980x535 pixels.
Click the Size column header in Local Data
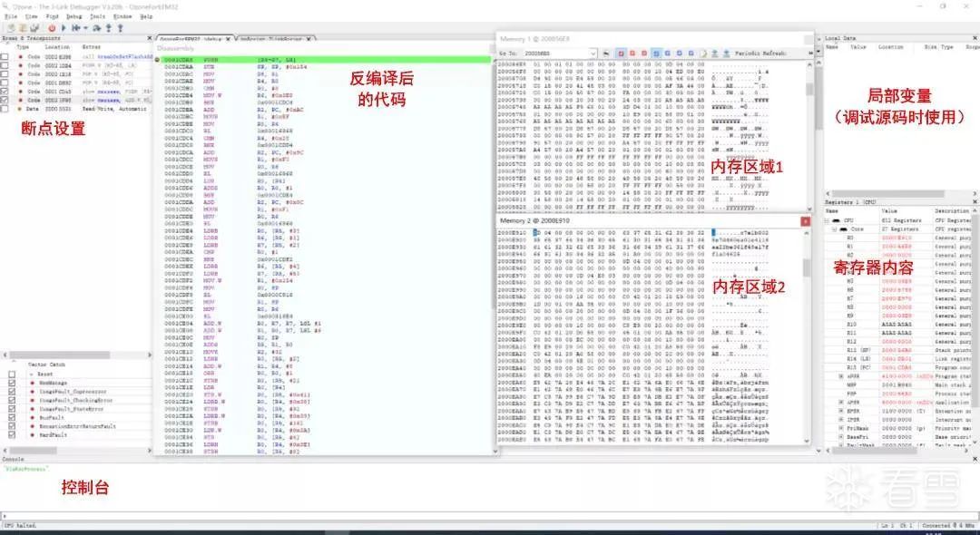(x=931, y=47)
